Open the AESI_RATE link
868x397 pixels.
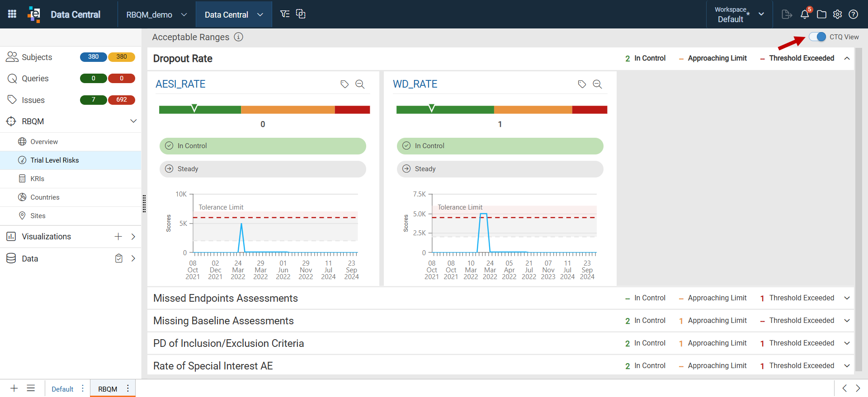(x=180, y=84)
